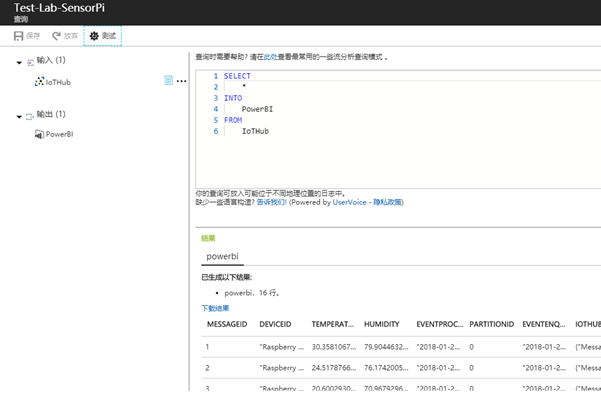This screenshot has height=393, width=601.
Task: Click the EVENTENQ... column header
Action: (x=544, y=324)
